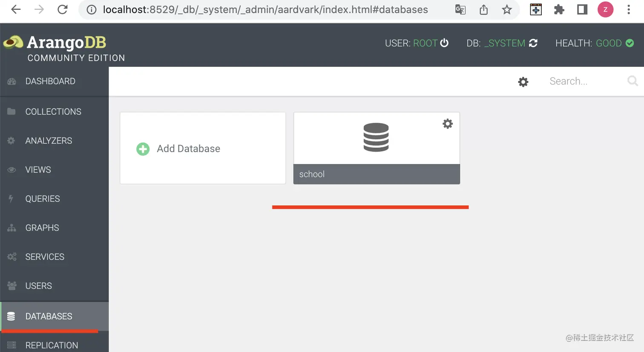Select DATABASES menu item
This screenshot has width=644, height=352.
click(55, 316)
